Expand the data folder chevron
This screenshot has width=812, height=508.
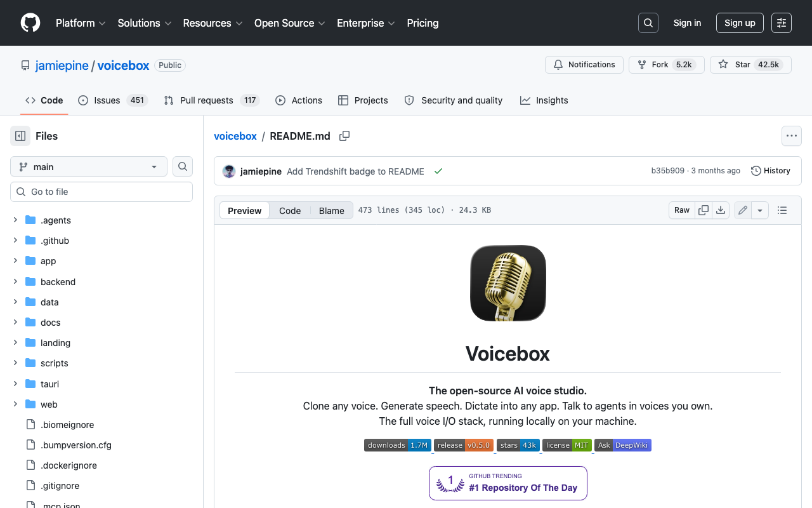pyautogui.click(x=15, y=302)
